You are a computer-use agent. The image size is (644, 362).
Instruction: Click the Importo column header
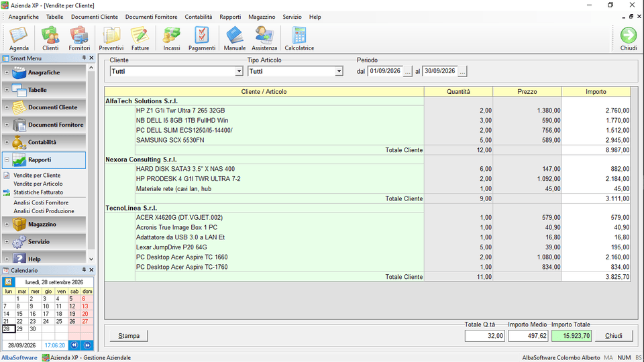point(596,92)
